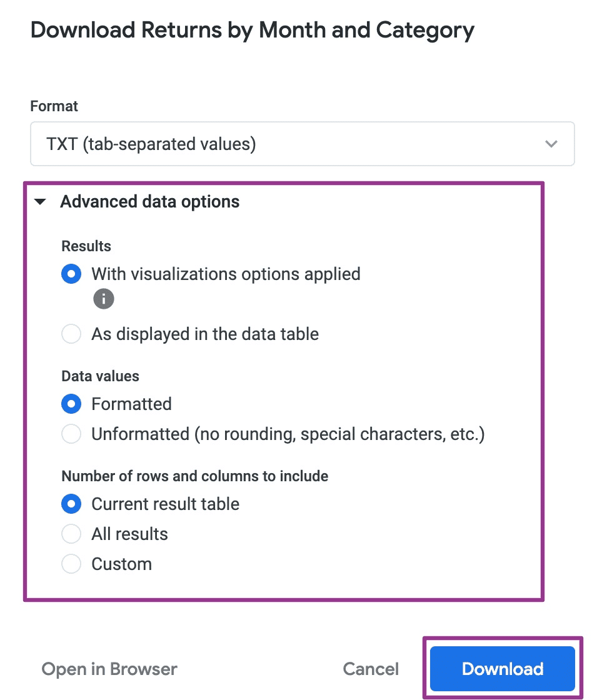This screenshot has width=597, height=700.
Task: Click the 'Advanced data options' heading text
Action: pos(150,202)
